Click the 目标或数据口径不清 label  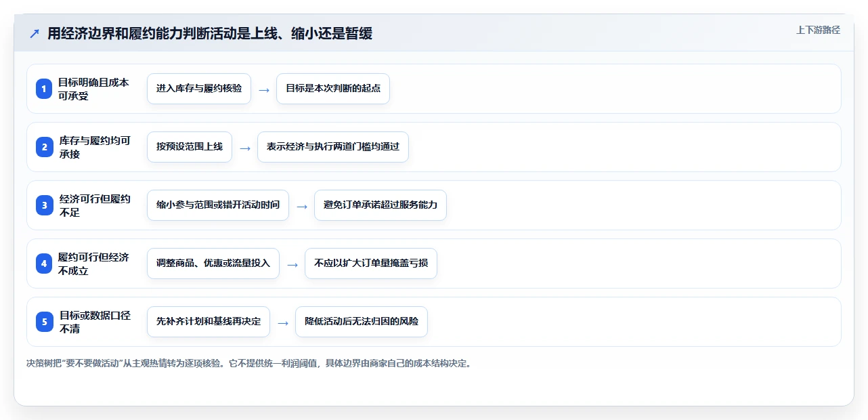(x=95, y=322)
